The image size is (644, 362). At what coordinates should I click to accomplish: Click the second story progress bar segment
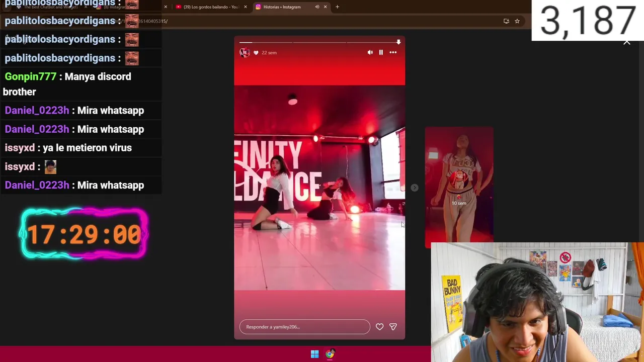[319, 43]
